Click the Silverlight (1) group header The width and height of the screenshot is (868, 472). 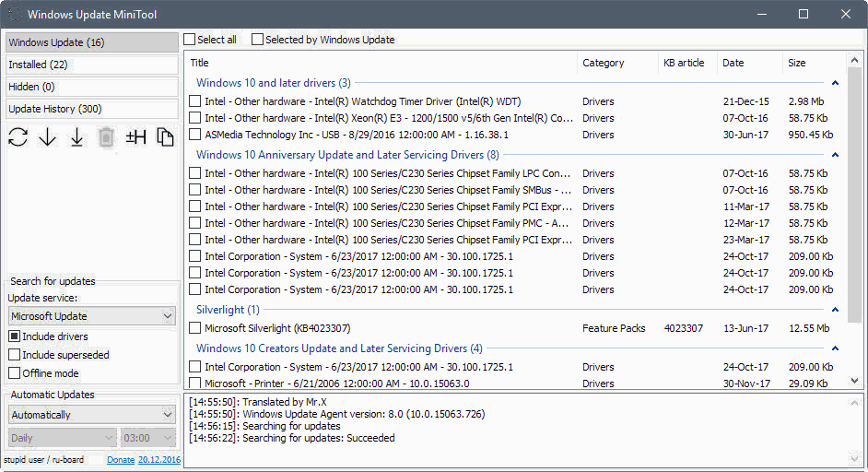(x=228, y=310)
